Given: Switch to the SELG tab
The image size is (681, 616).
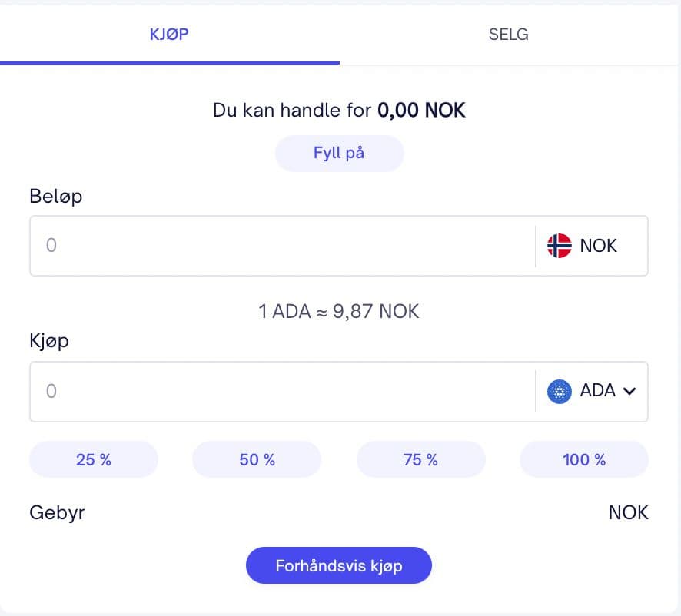Looking at the screenshot, I should click(x=509, y=35).
